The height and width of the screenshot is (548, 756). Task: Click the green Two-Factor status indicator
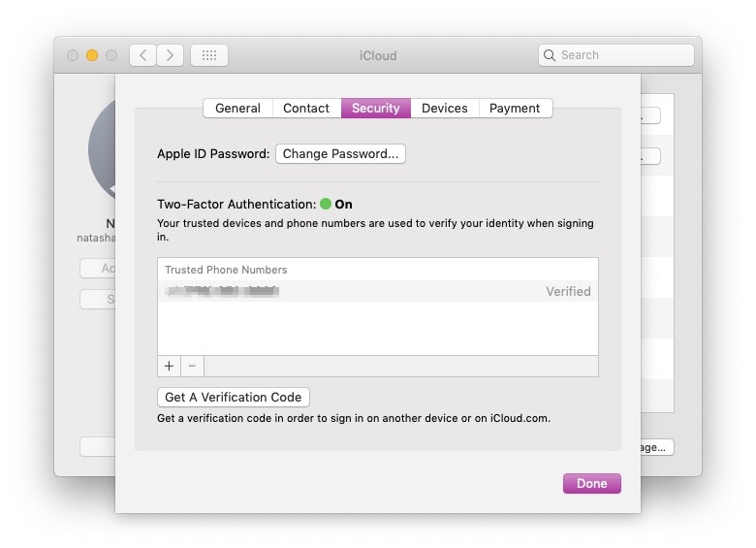click(x=326, y=204)
